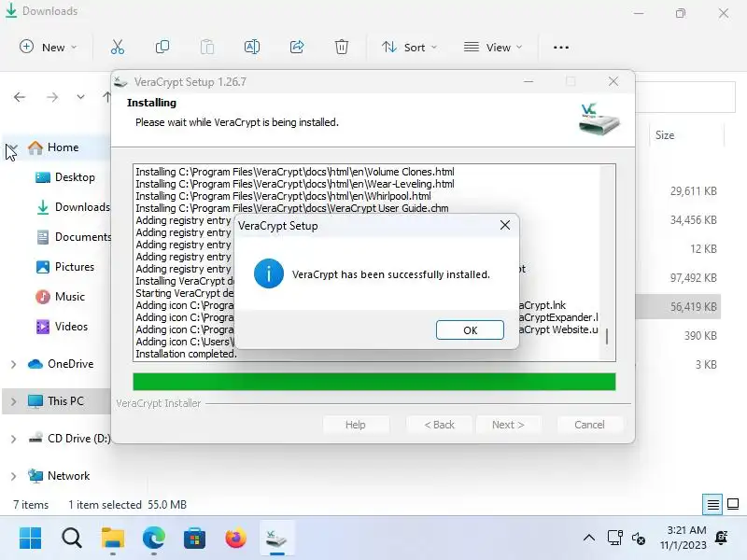Click the Cut scissors icon in Explorer toolbar

point(118,48)
